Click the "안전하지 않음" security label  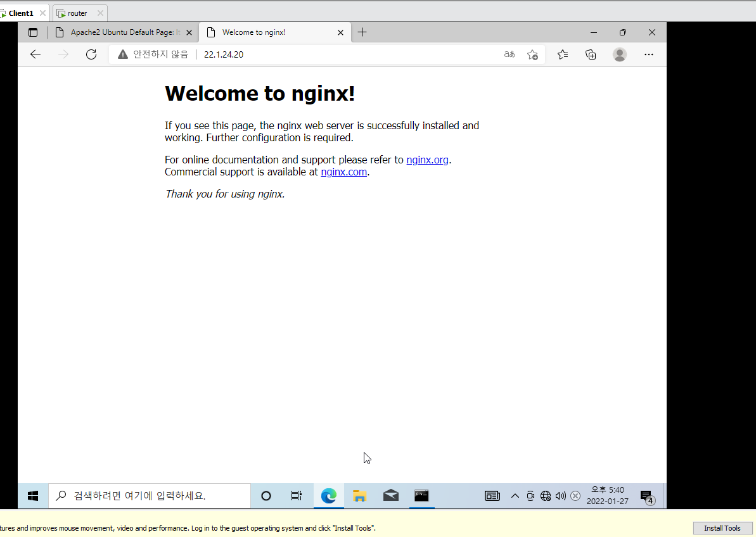tap(160, 54)
